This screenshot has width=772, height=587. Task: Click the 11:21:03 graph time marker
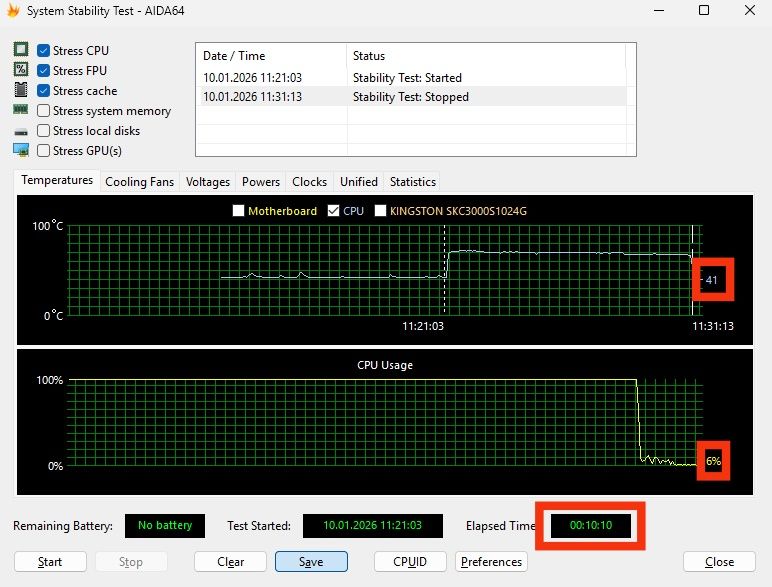coord(423,326)
